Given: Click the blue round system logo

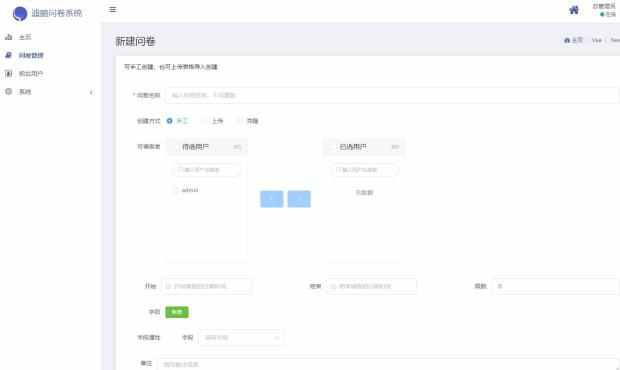Looking at the screenshot, I should tap(20, 13).
